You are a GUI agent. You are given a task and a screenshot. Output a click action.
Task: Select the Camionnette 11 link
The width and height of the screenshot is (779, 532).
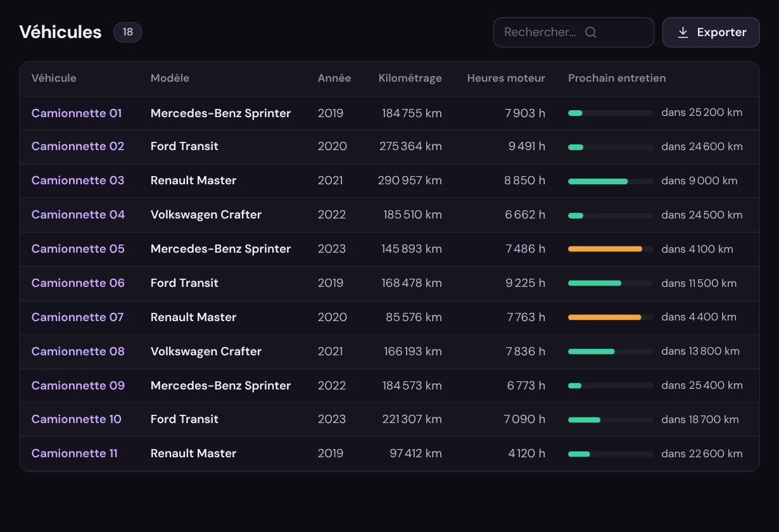pos(75,453)
